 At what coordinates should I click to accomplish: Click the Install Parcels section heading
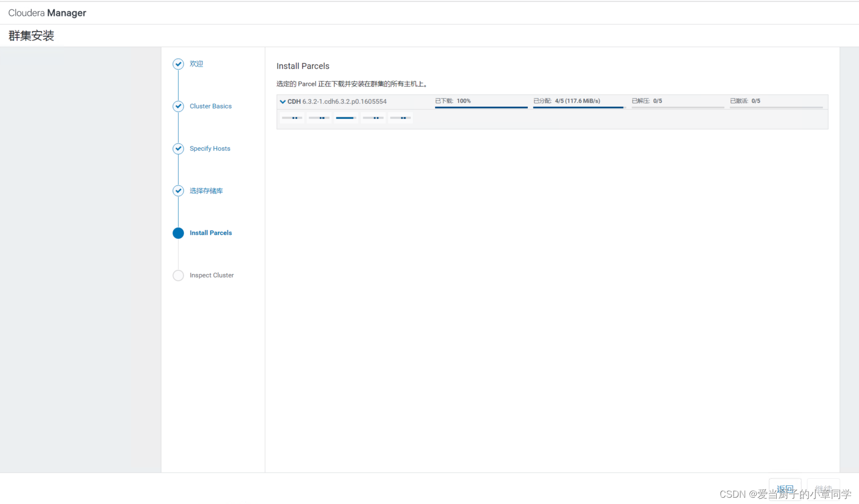[x=303, y=66]
